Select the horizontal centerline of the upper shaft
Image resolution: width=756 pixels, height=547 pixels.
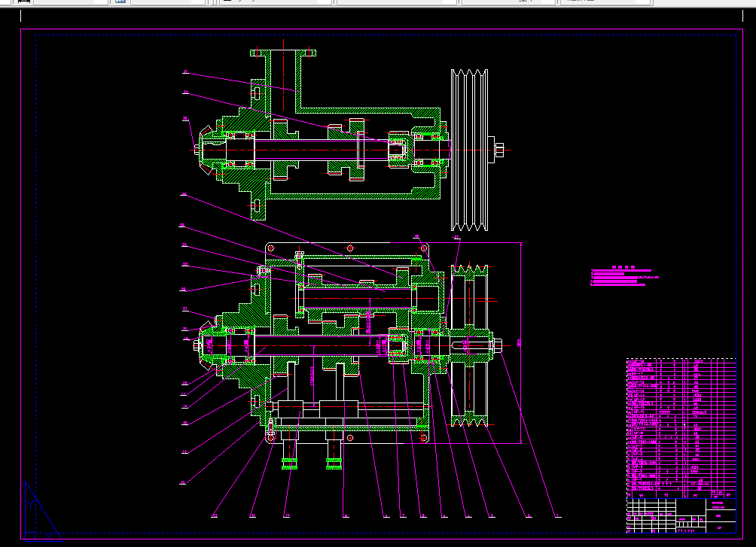point(351,150)
